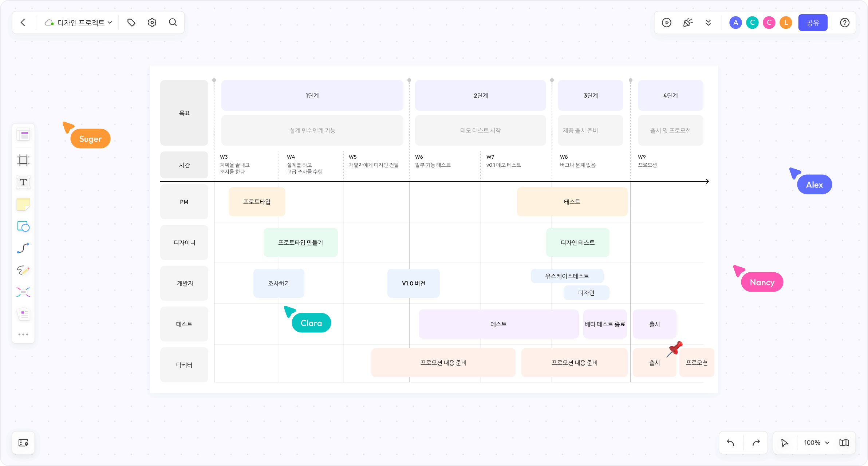Select the 개발자 row header
This screenshot has height=466, width=868.
pyautogui.click(x=184, y=283)
